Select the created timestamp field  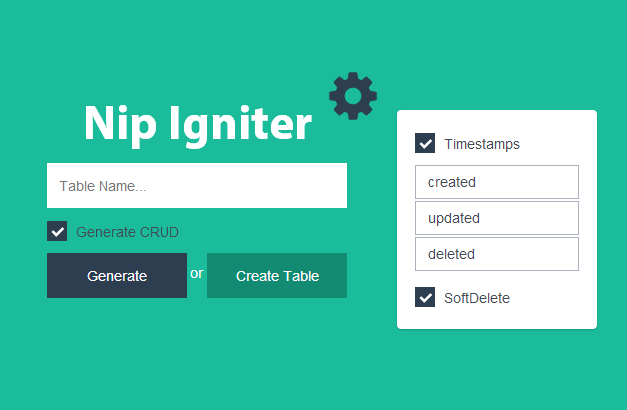coord(497,182)
